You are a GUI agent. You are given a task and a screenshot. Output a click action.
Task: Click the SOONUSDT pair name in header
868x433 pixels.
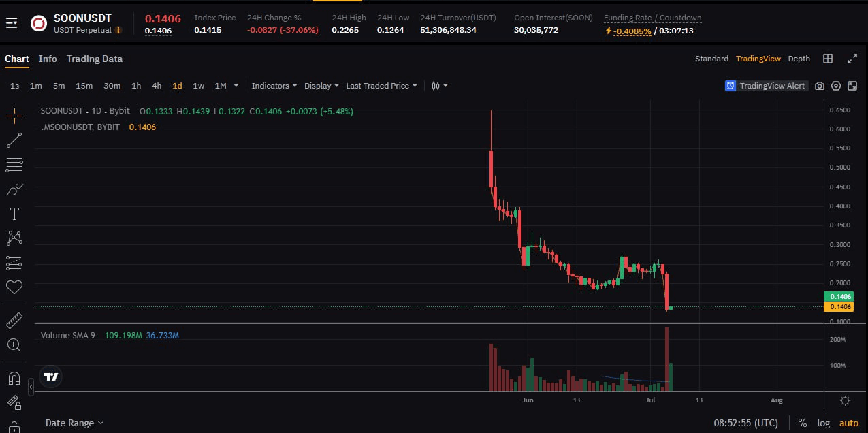(x=82, y=18)
